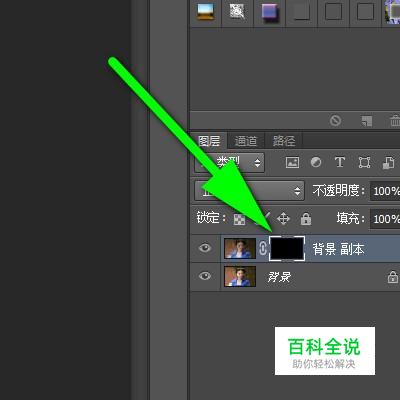Toggle the lock position move icon
Image resolution: width=400 pixels, height=400 pixels.
click(283, 219)
